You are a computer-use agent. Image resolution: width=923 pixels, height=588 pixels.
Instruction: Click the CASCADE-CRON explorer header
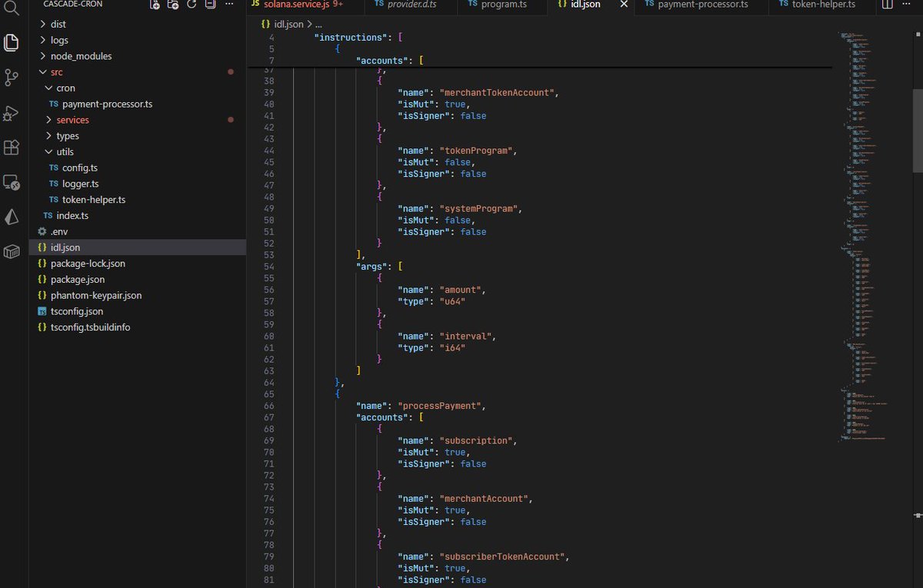coord(73,5)
